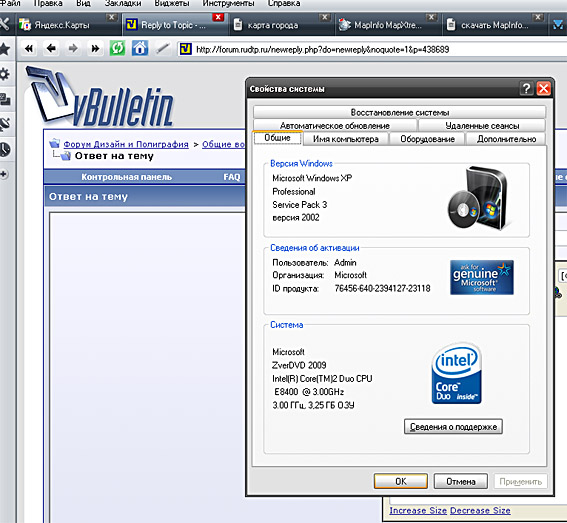Viewport: 567px width, 523px height.
Task: Click the forum folder icon in breadcrumb
Action: [55, 144]
